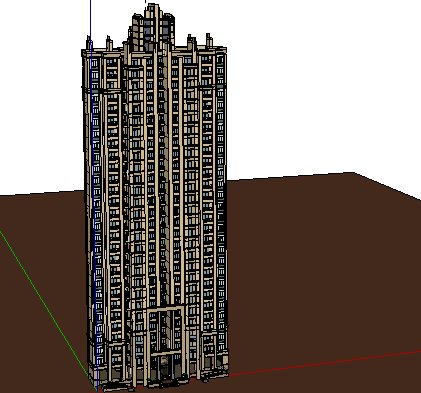Click the red axis line
Image resolution: width=421 pixels, height=393 pixels.
325,363
